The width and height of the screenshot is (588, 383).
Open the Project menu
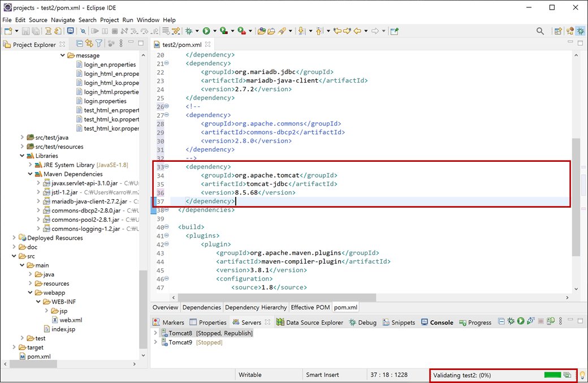tap(110, 20)
